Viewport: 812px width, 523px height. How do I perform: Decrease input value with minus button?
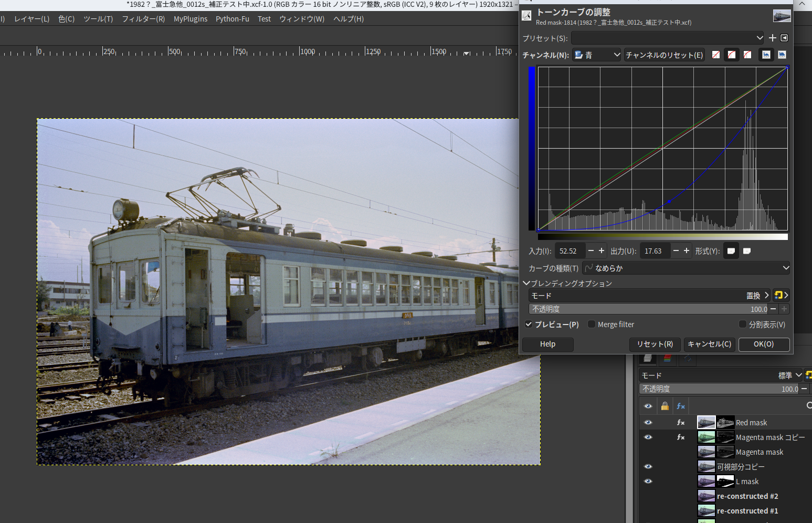point(591,251)
